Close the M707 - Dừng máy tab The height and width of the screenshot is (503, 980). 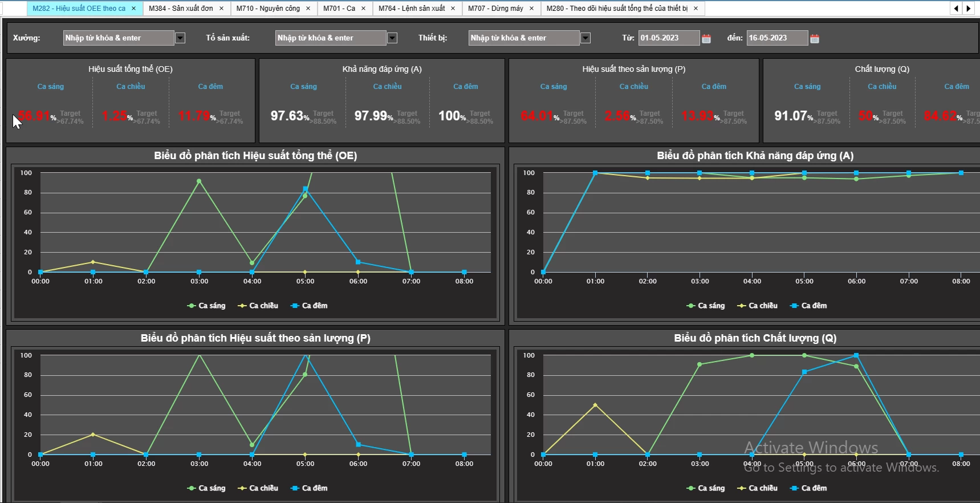pos(531,9)
